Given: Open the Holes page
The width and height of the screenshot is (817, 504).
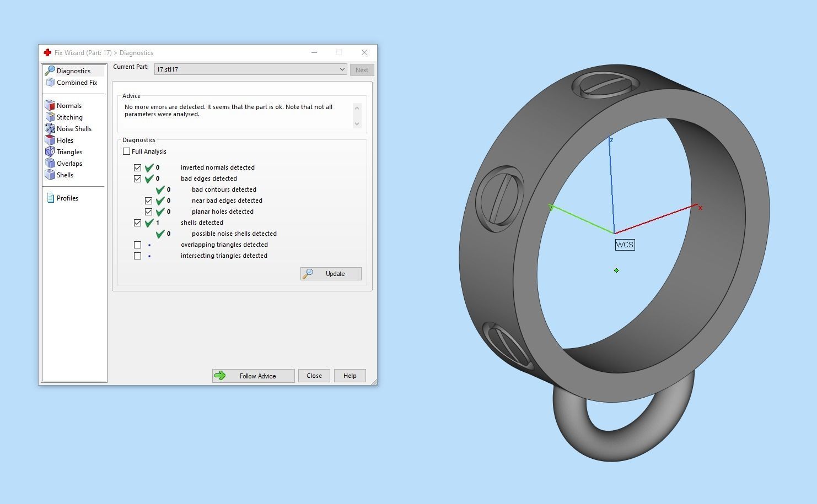Looking at the screenshot, I should [x=65, y=140].
